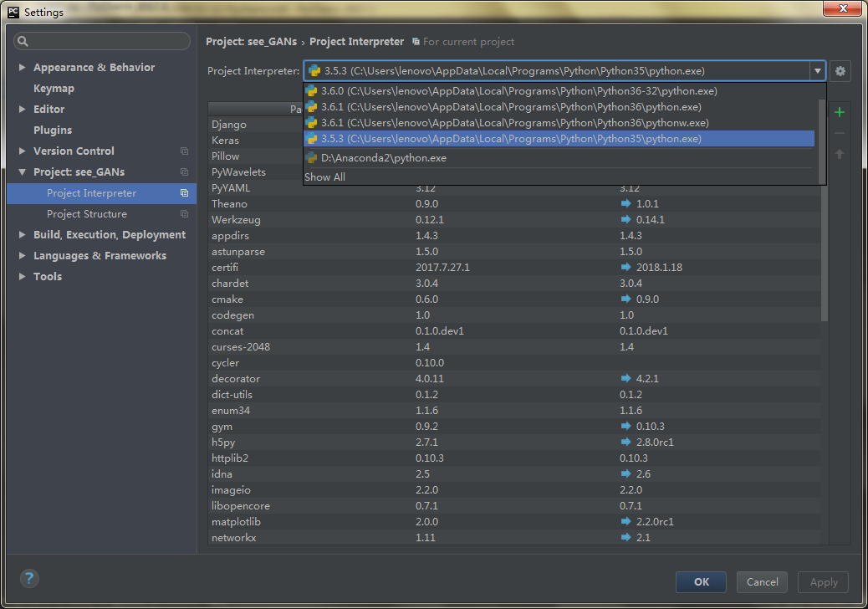Click the up-arrow upgrade package icon

click(x=840, y=154)
